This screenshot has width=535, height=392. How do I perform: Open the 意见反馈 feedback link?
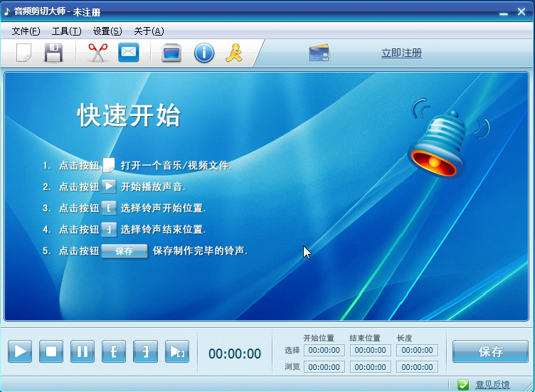492,385
